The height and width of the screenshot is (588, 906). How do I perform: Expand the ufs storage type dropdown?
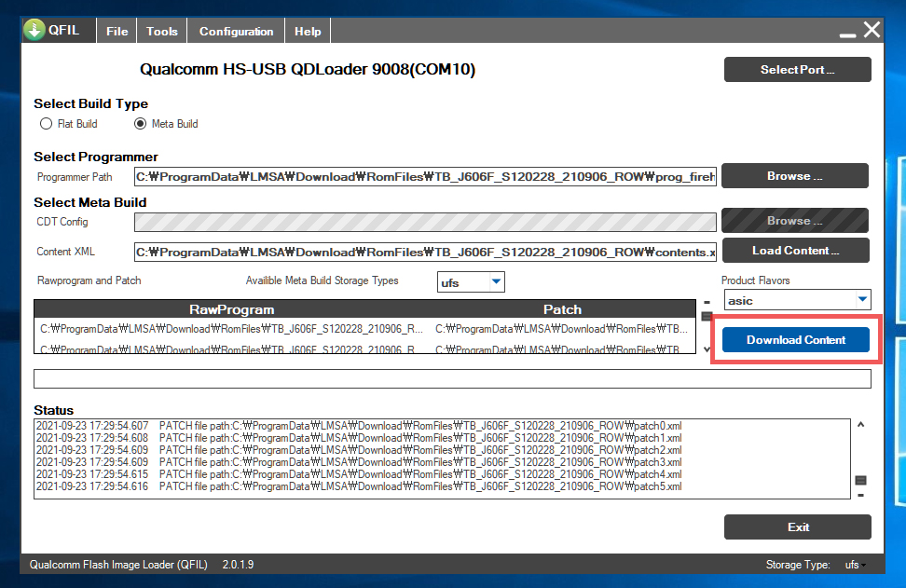click(x=496, y=281)
